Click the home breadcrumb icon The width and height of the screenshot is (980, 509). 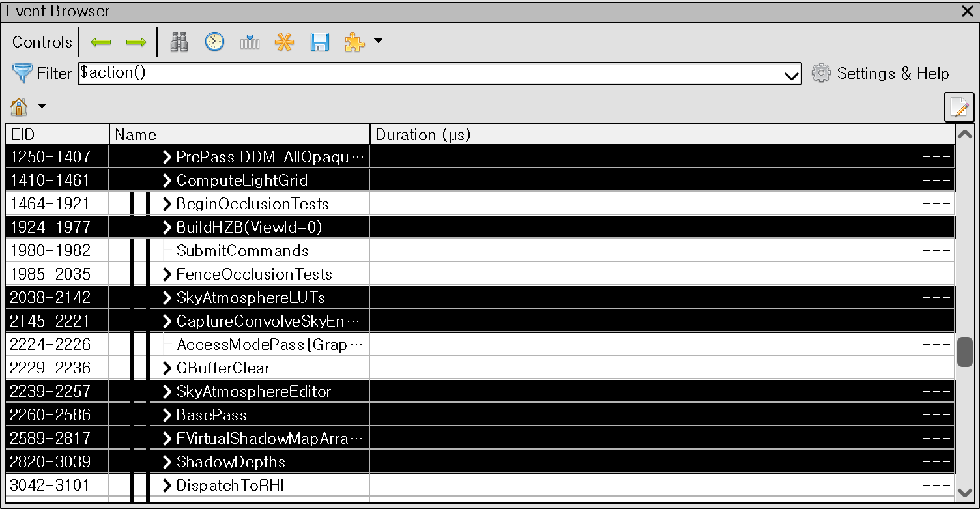[x=20, y=106]
